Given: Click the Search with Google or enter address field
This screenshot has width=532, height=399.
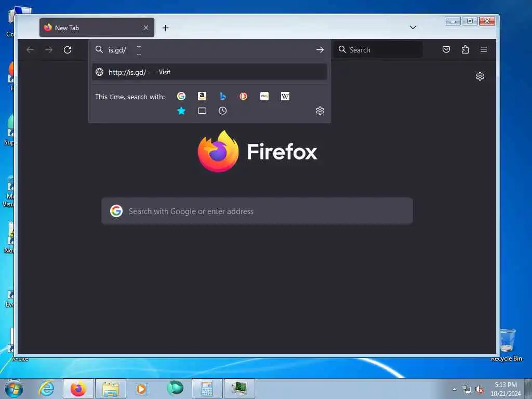Looking at the screenshot, I should (257, 211).
